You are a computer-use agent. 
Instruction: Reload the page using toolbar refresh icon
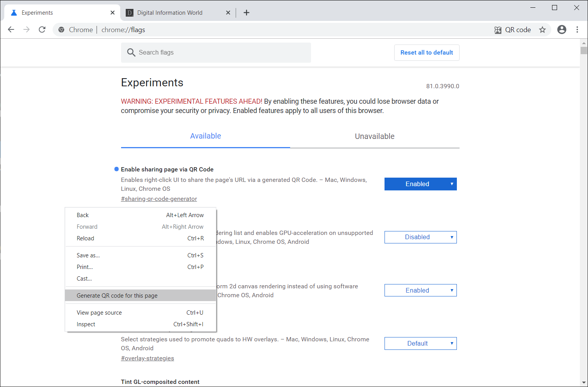(x=42, y=29)
